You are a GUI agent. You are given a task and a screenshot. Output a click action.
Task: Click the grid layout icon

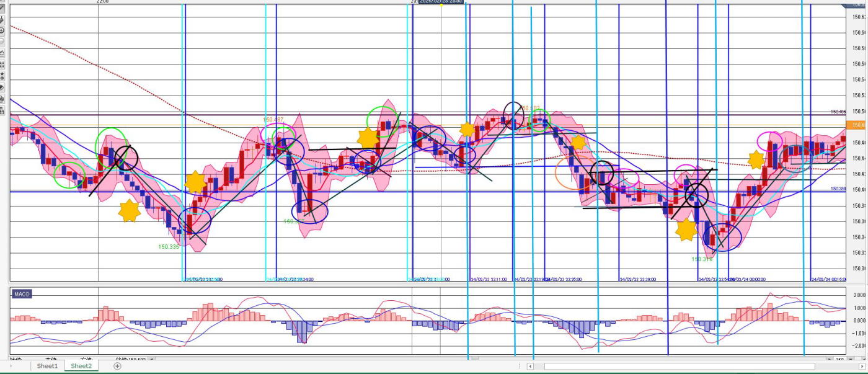[x=2, y=64]
